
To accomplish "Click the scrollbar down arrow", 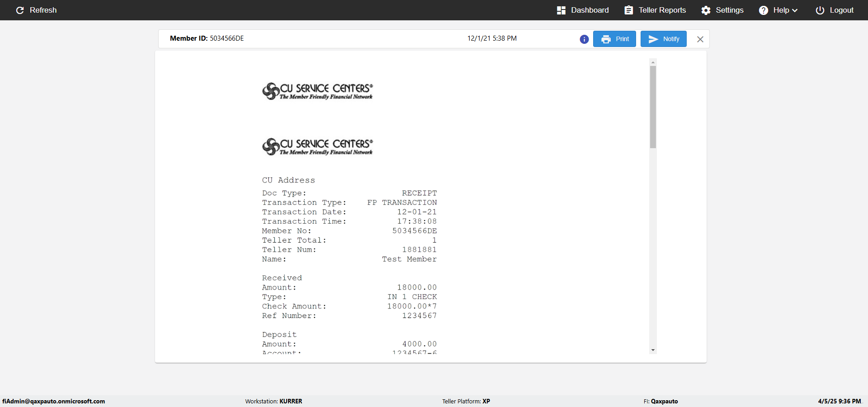I will [653, 350].
